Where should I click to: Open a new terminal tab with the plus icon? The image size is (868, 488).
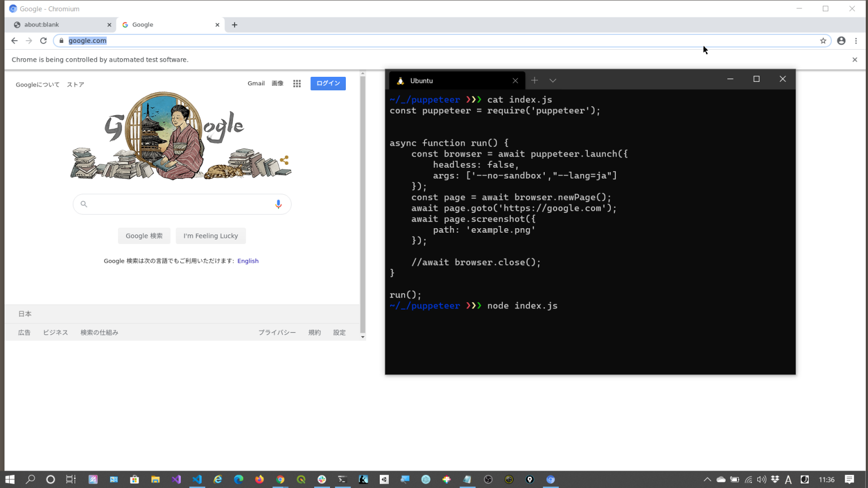[534, 80]
